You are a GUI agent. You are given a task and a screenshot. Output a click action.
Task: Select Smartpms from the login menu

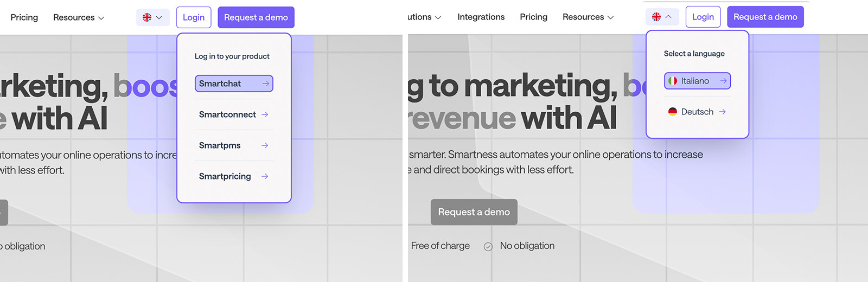pos(234,145)
